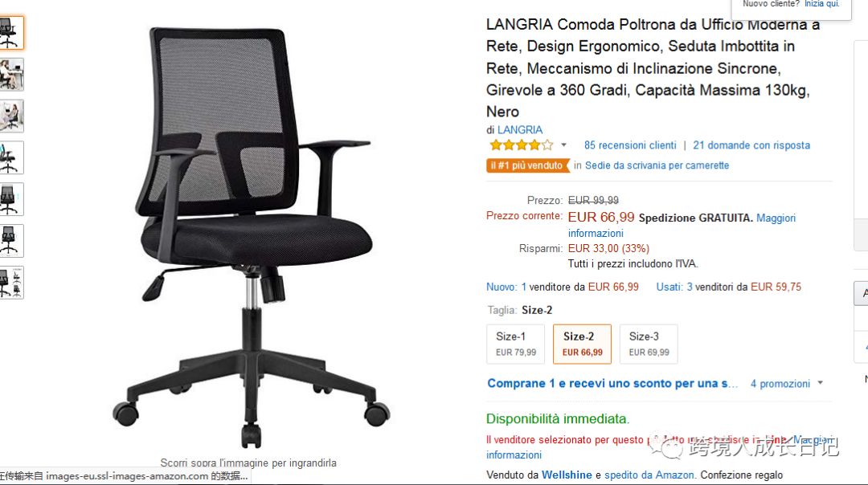Open the 85 recensioni clienti link
Image resolution: width=868 pixels, height=485 pixels.
(630, 145)
